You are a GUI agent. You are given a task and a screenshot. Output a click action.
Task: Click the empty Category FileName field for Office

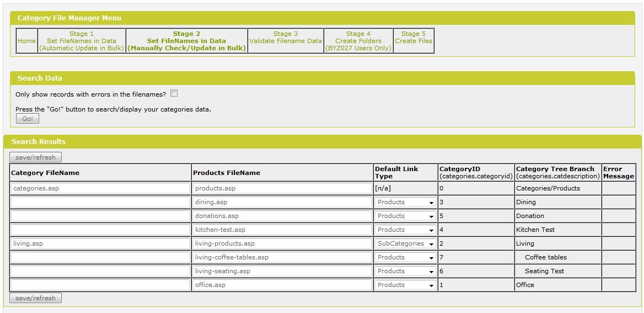[x=100, y=285]
